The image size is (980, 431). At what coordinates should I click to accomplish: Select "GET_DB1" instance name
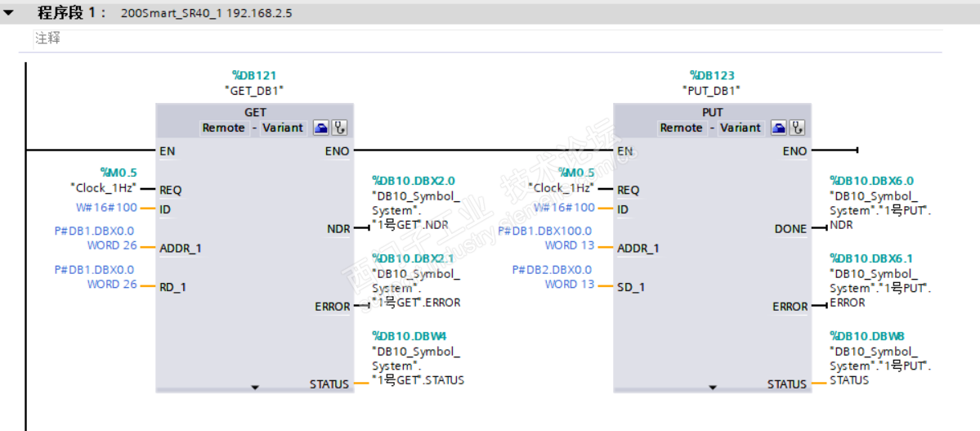(254, 90)
